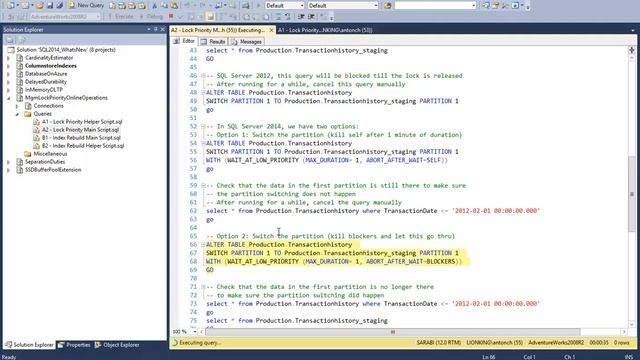Select B2 - Index Rebuild Helper Script.sql
Viewport: 640px width, 360px height.
point(83,146)
